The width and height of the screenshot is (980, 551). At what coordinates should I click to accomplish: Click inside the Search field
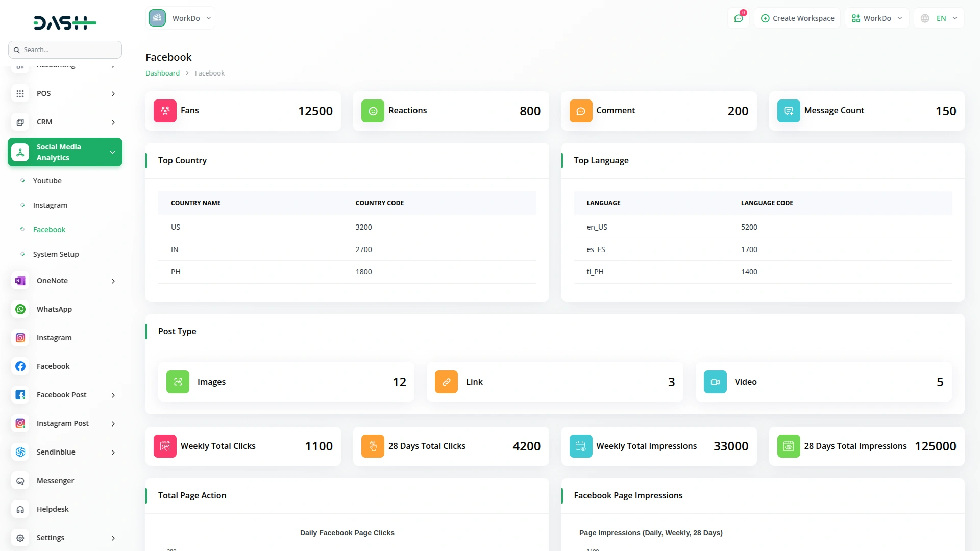click(x=65, y=49)
